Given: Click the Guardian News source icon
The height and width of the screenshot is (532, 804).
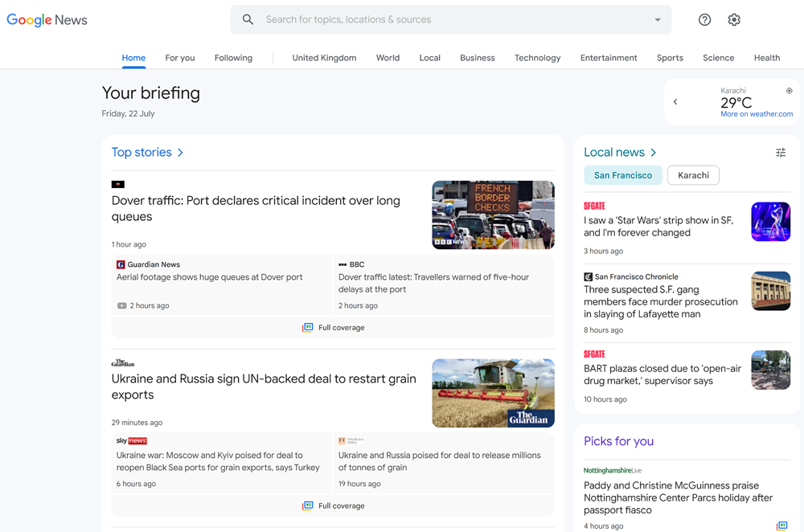Looking at the screenshot, I should point(121,264).
